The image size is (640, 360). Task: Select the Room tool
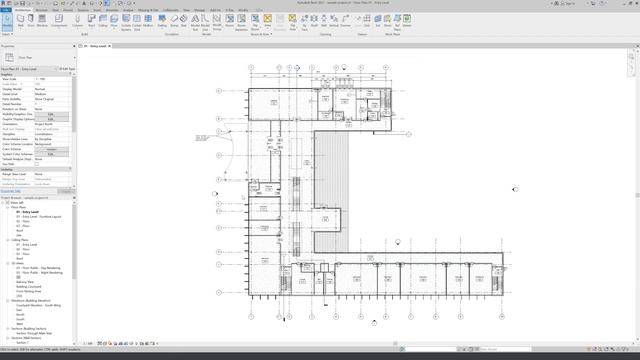click(x=229, y=21)
